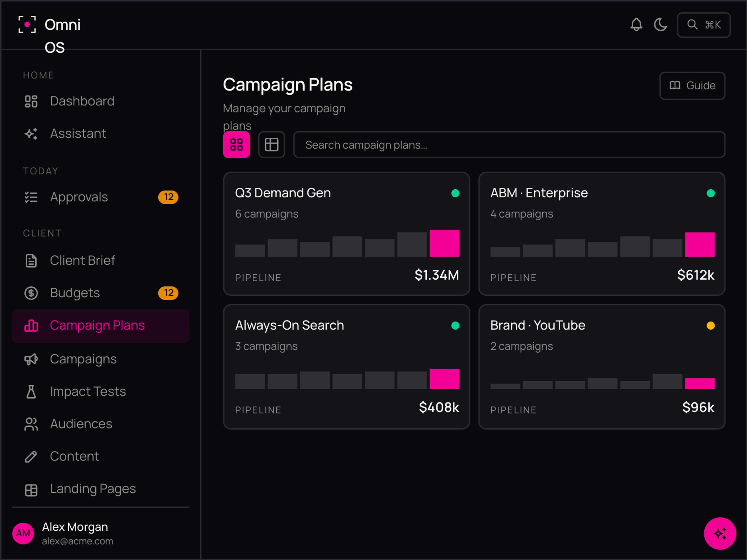
Task: Open the Always-On Search card
Action: tap(346, 367)
